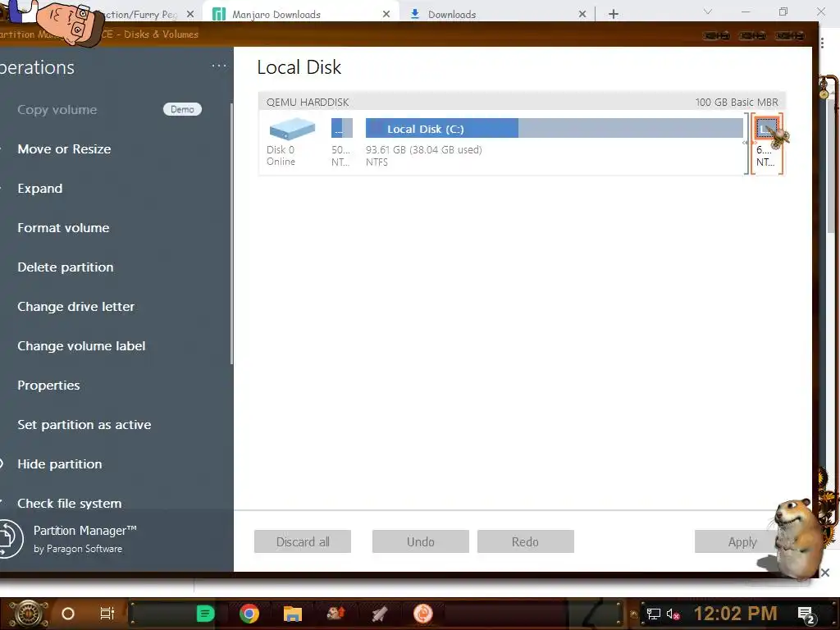Select the small 50 MB NTFS partition
Screen dimensions: 840x630
(342, 129)
